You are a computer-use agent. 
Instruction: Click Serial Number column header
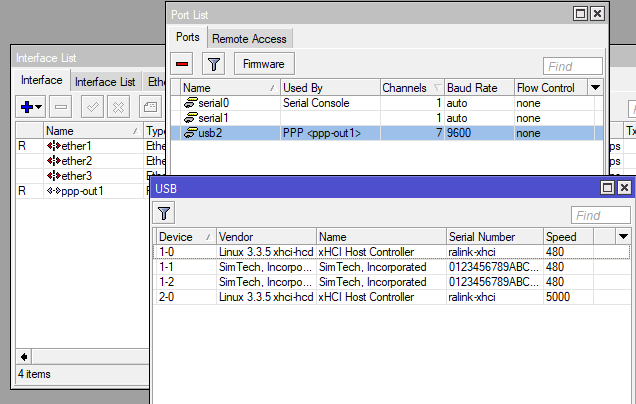[494, 236]
